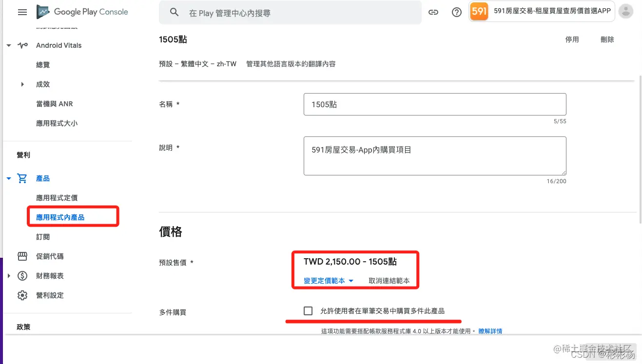Click the 名稱 text field
Screen dimensions: 642x364
(x=434, y=104)
